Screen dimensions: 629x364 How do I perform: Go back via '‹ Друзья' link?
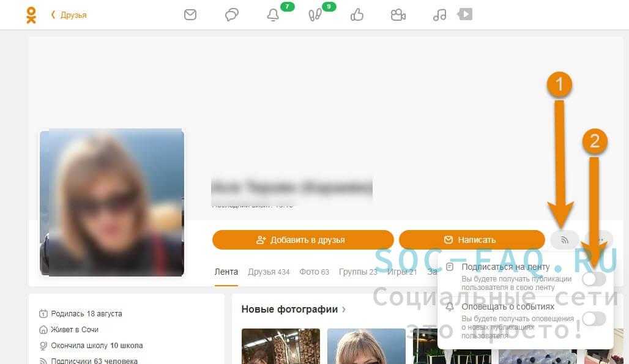pyautogui.click(x=69, y=15)
